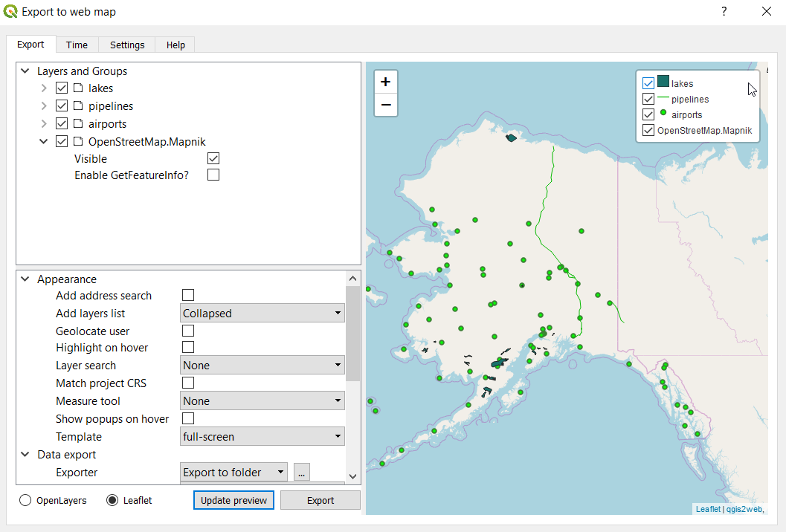Image resolution: width=786 pixels, height=532 pixels.
Task: Enable Show popups on hover
Action: click(x=188, y=418)
